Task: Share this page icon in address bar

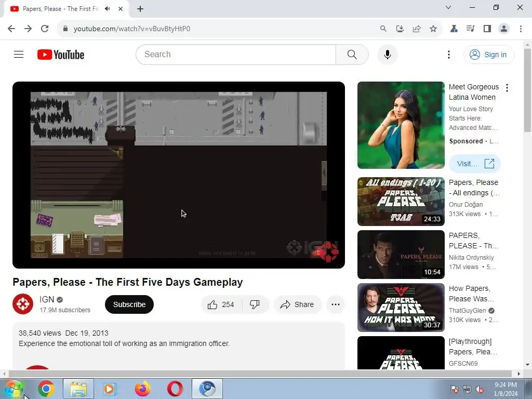Action: (x=416, y=29)
